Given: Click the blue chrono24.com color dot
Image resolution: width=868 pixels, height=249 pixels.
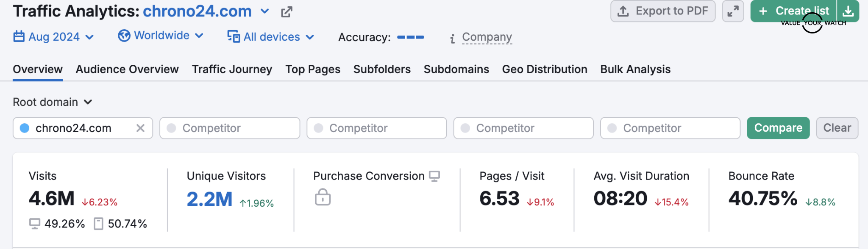Looking at the screenshot, I should click(x=25, y=128).
